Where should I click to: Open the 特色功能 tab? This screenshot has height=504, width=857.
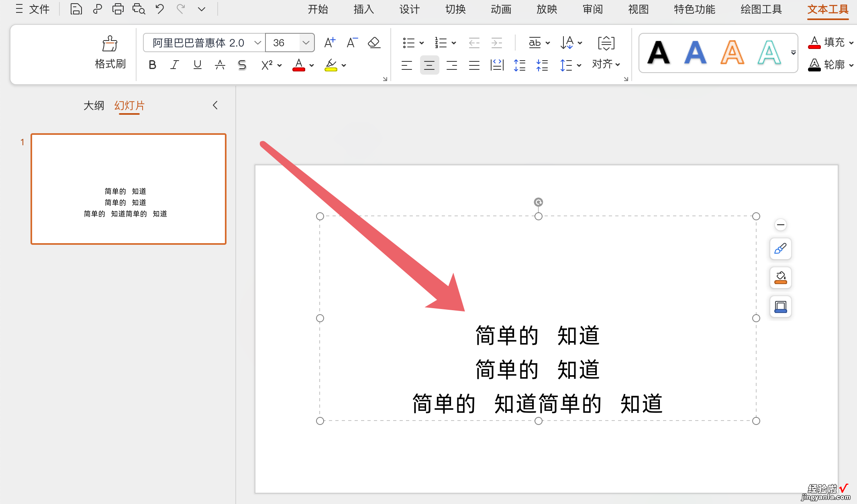(694, 9)
